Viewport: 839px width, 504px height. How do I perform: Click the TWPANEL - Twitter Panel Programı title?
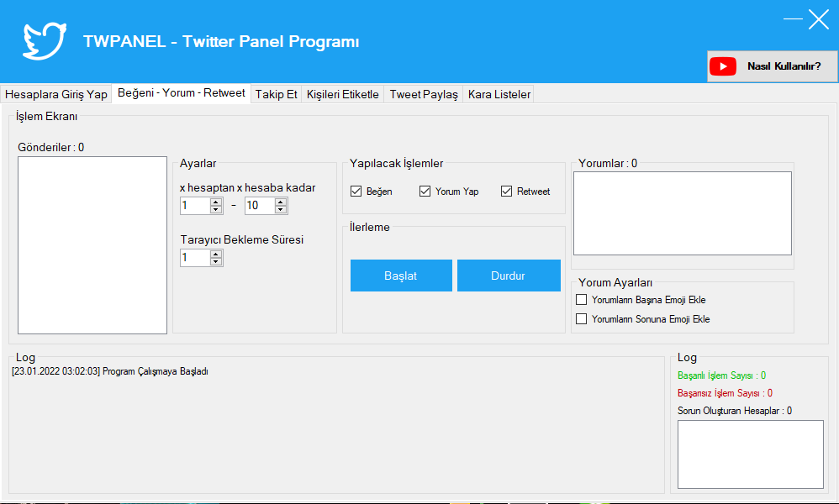click(221, 42)
